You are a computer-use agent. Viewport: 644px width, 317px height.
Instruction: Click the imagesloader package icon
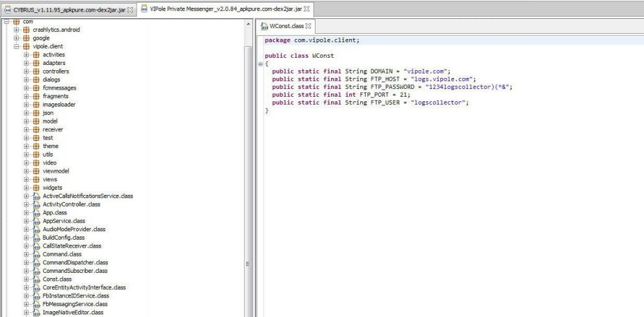pos(36,105)
